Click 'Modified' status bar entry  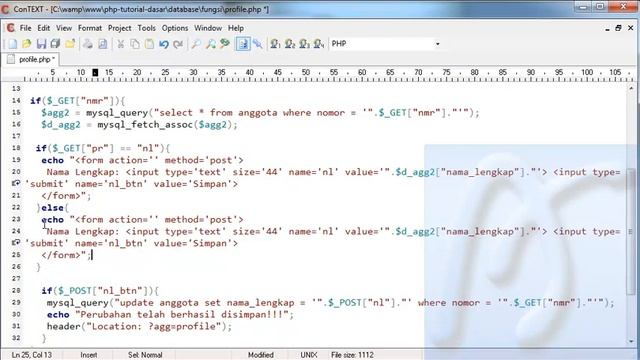(x=260, y=355)
